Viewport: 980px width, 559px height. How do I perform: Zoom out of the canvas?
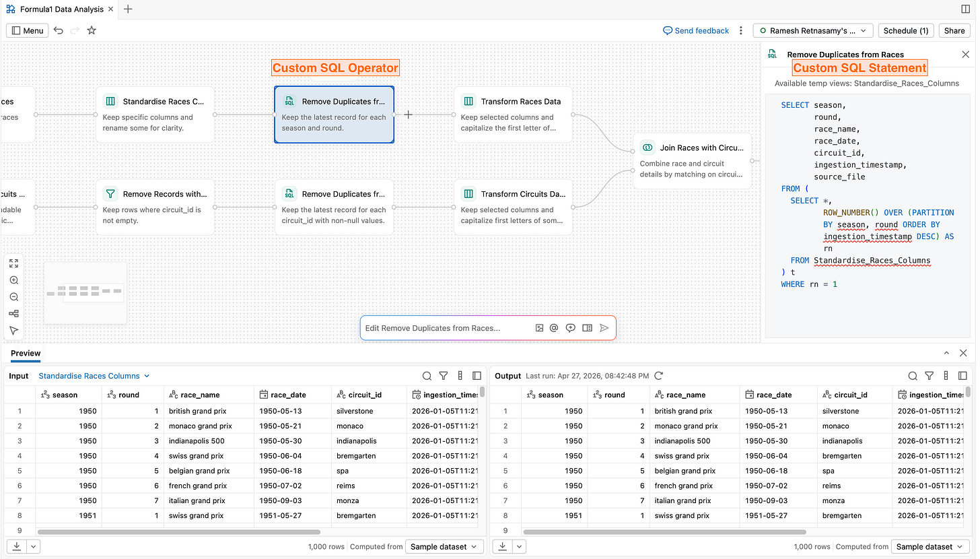point(13,297)
